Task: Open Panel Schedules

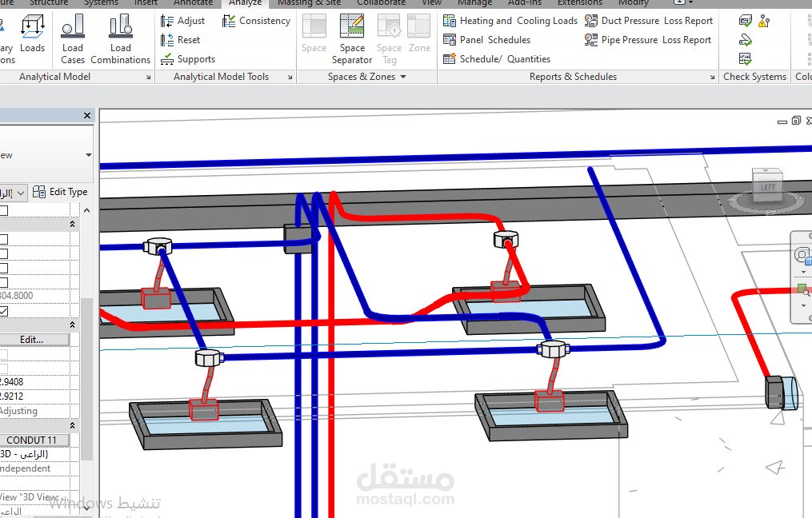Action: [486, 40]
